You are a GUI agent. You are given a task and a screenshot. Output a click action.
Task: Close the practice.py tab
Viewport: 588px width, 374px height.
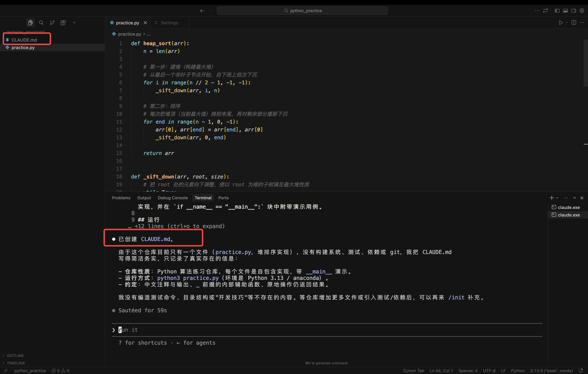[145, 23]
